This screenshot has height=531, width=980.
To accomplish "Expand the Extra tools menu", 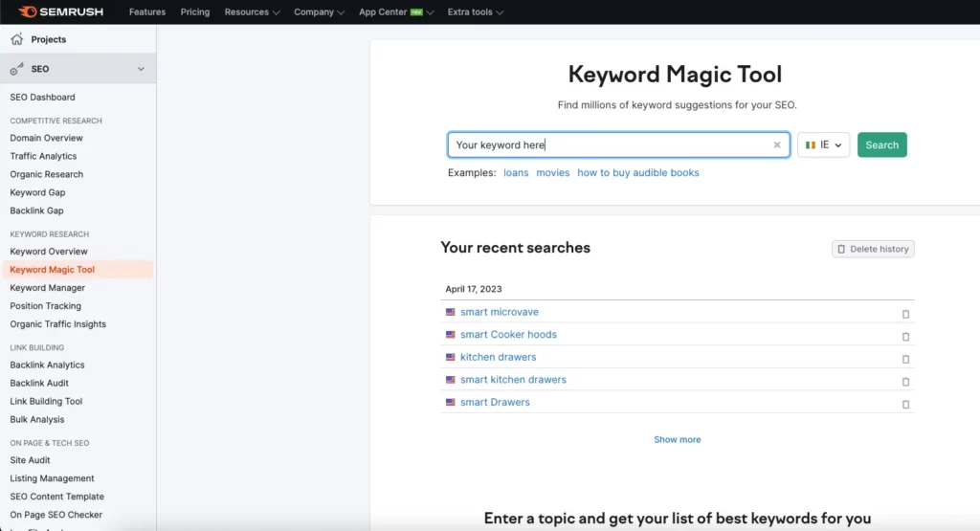I will tap(475, 11).
